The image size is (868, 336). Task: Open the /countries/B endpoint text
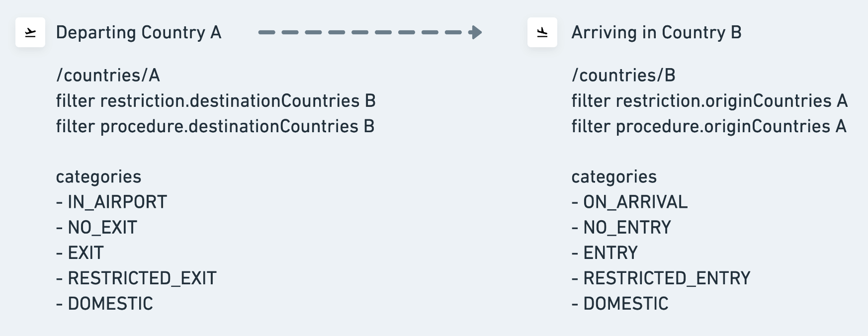pyautogui.click(x=623, y=75)
